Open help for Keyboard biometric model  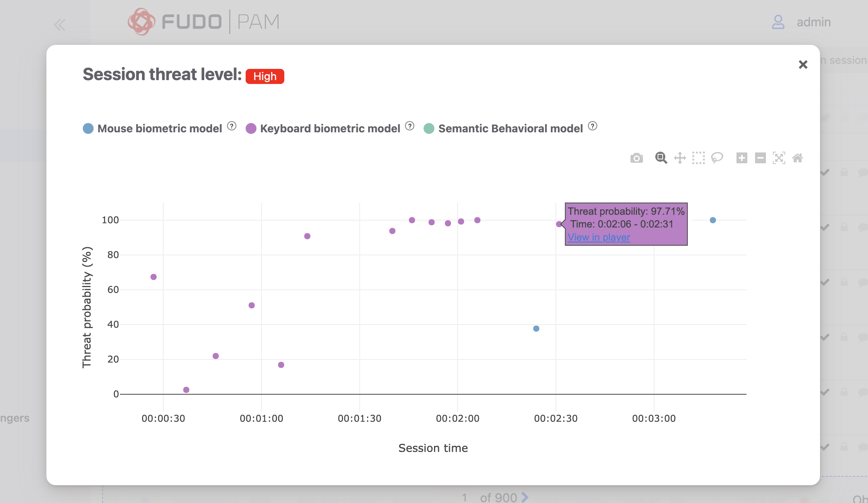[410, 126]
